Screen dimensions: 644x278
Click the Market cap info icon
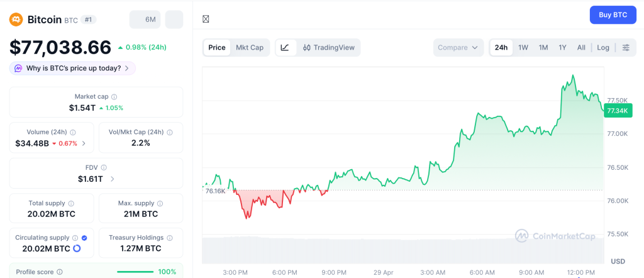(x=114, y=97)
